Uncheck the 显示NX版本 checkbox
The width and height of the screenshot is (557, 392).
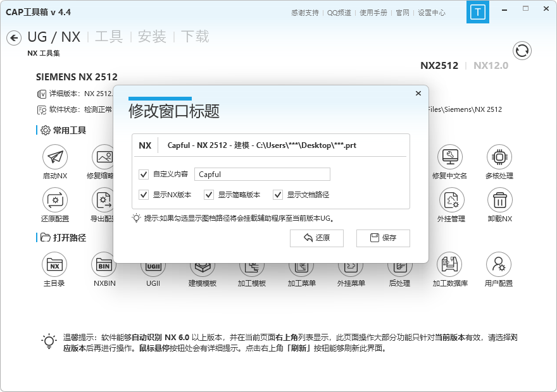pos(143,195)
